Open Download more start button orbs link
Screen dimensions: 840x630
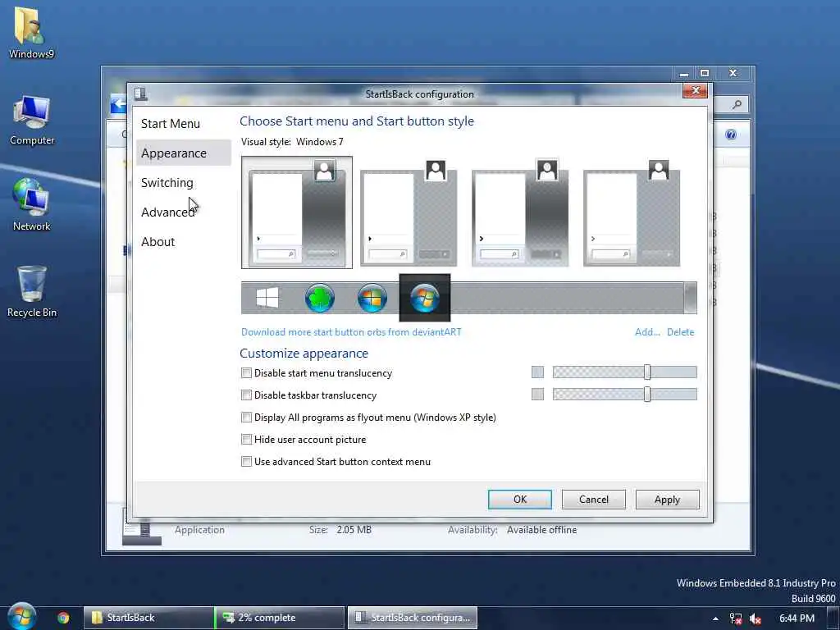(351, 332)
